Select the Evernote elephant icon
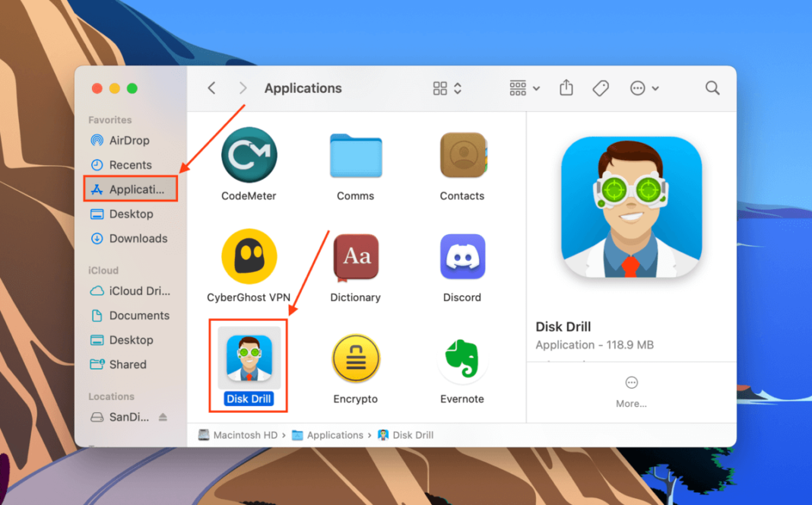 pos(462,358)
